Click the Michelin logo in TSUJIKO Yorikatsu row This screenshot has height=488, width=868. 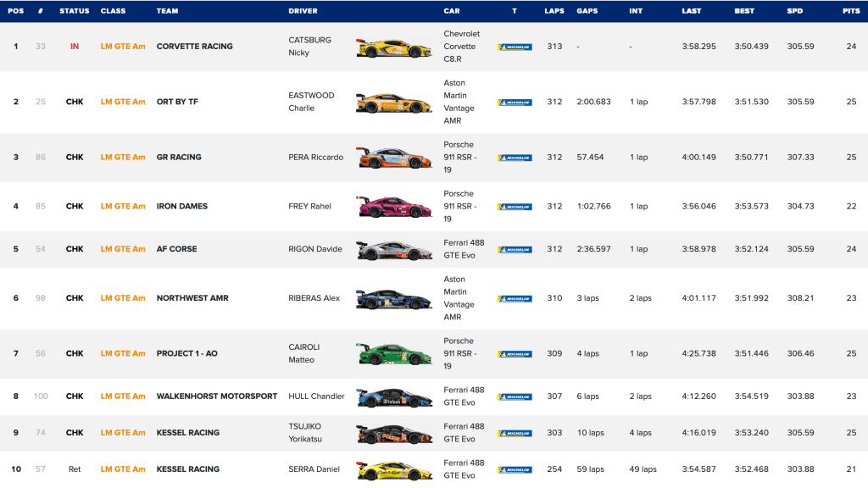point(515,433)
